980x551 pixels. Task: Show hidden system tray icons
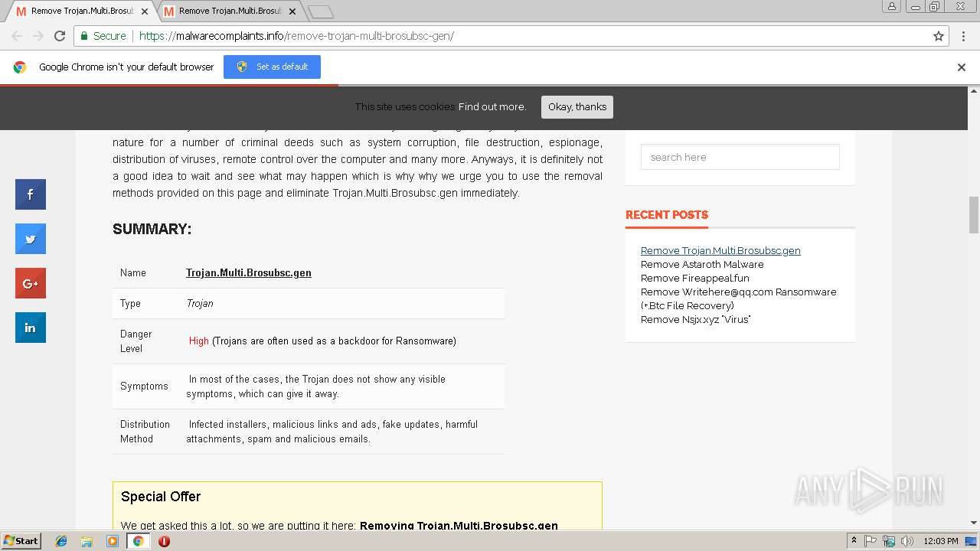(x=854, y=541)
